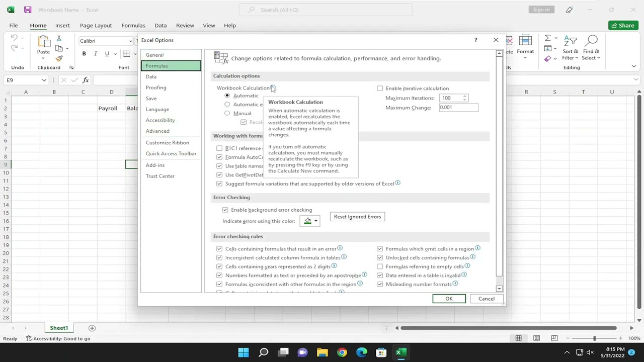Open Google Chrome from the taskbar

pyautogui.click(x=342, y=352)
